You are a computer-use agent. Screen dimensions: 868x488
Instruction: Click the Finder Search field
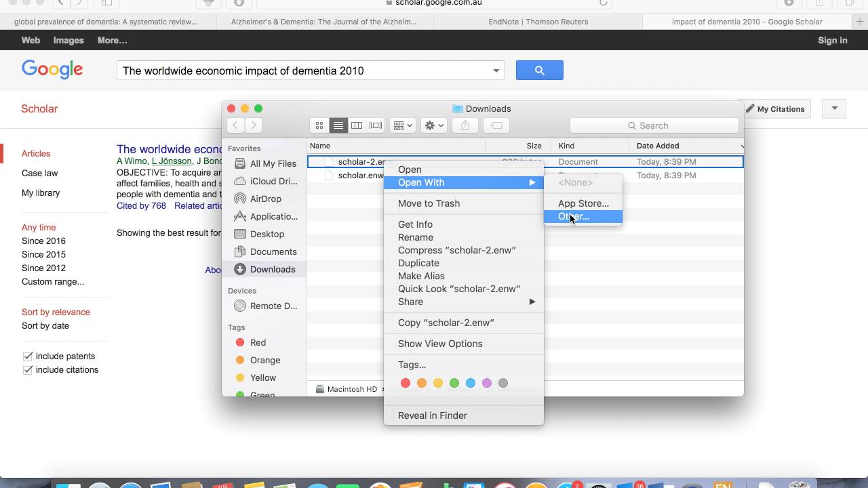(x=654, y=125)
